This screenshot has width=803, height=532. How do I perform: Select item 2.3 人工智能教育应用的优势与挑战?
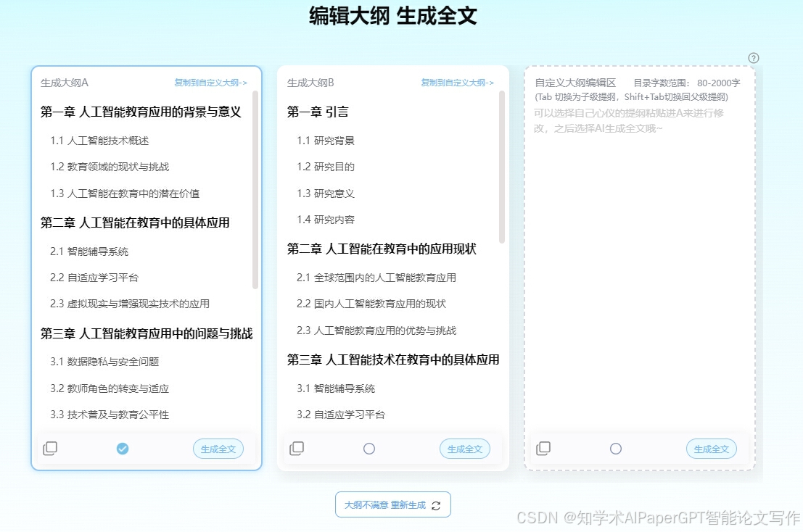coord(376,331)
